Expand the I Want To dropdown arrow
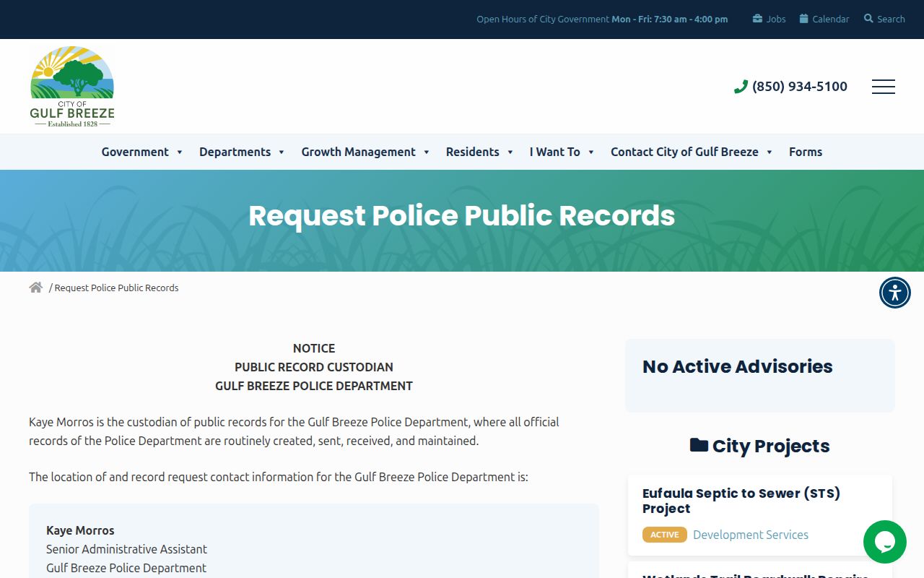The width and height of the screenshot is (924, 578). [x=591, y=152]
